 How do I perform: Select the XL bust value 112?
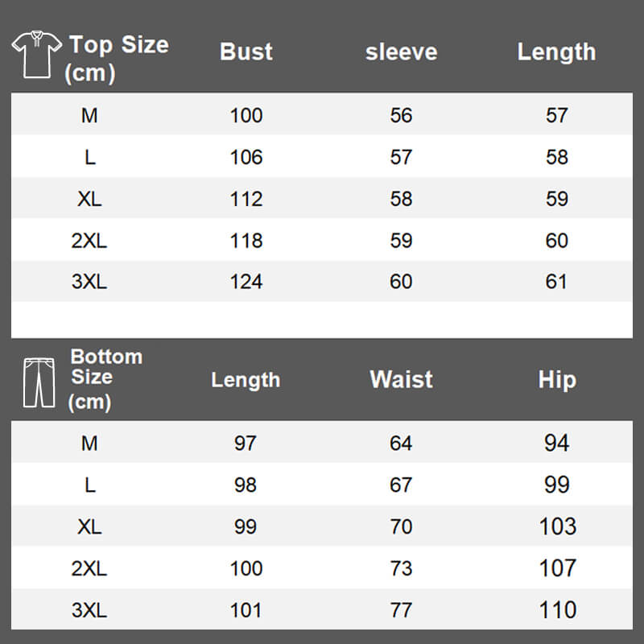click(246, 199)
